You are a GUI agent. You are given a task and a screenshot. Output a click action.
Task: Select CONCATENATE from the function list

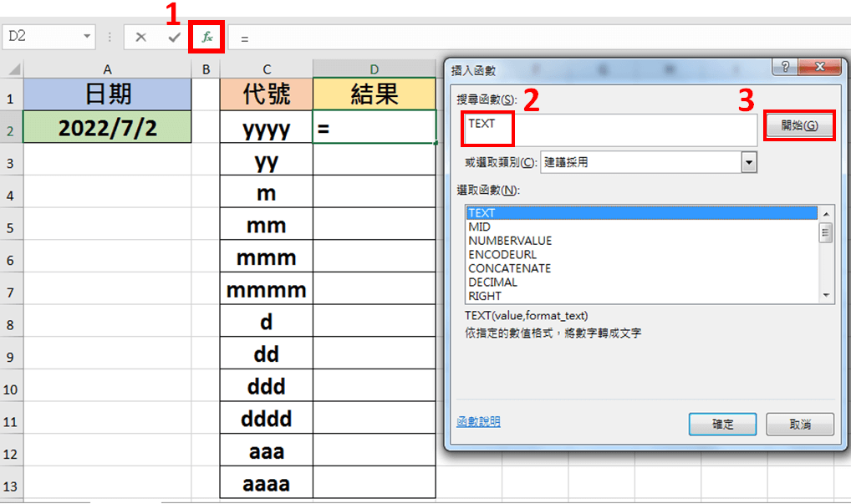point(509,268)
